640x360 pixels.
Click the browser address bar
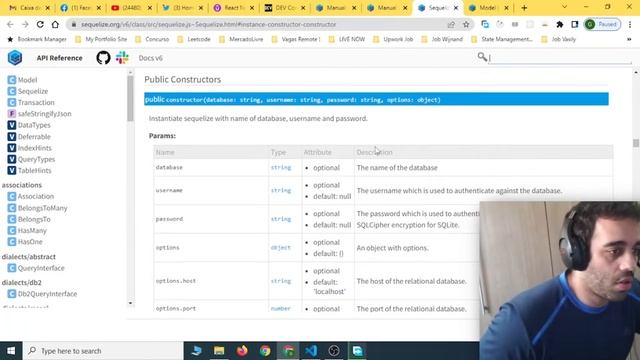tap(261, 24)
